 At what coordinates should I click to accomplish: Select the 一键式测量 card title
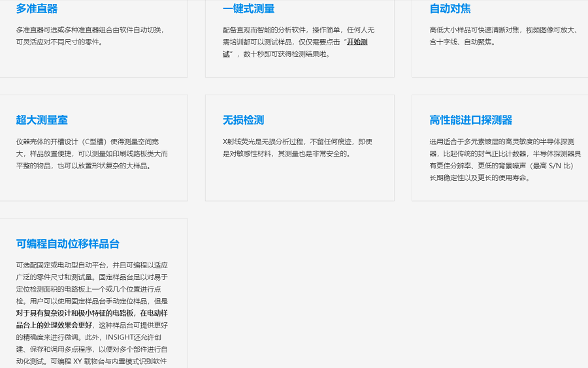point(248,8)
